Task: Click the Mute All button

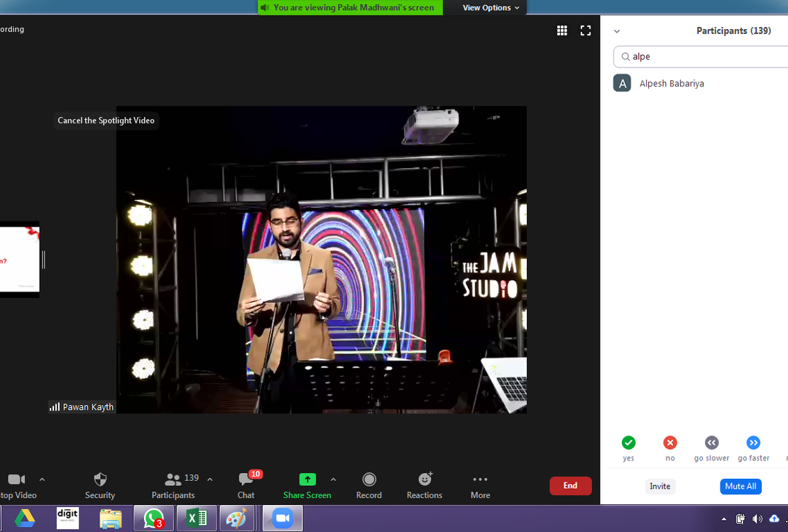Action: pyautogui.click(x=740, y=486)
